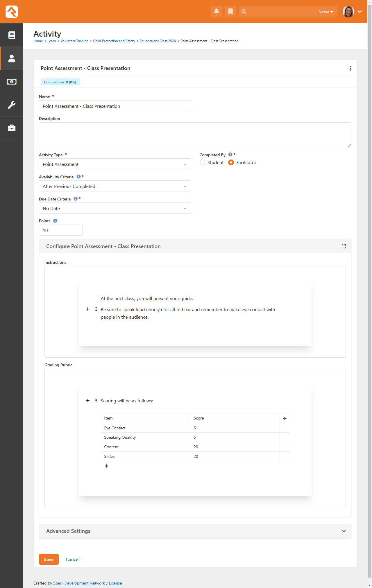This screenshot has width=372, height=588.
Task: Click the Score column header cell
Action: pyautogui.click(x=235, y=418)
